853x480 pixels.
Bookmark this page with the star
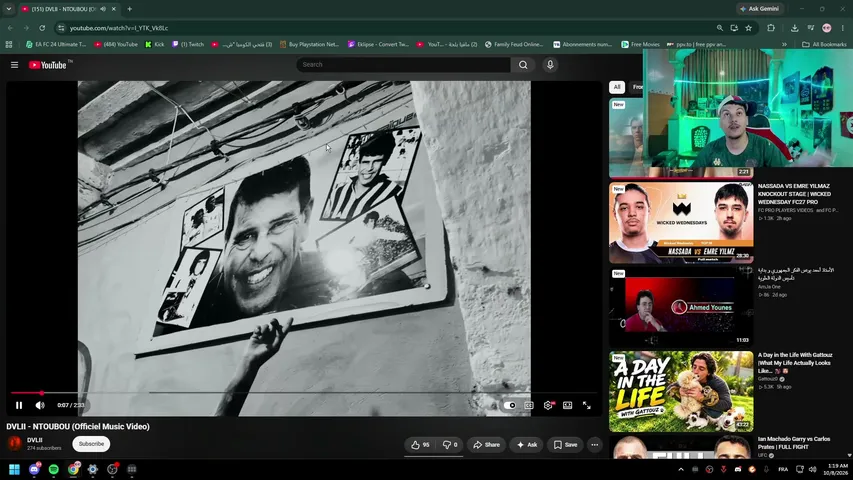click(749, 28)
